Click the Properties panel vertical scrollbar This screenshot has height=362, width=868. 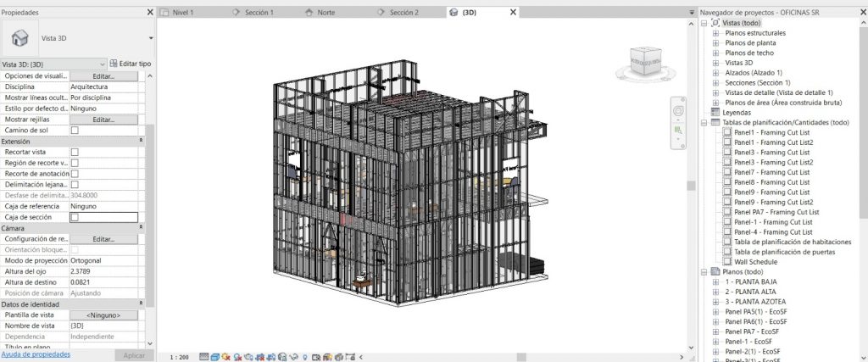(150, 212)
